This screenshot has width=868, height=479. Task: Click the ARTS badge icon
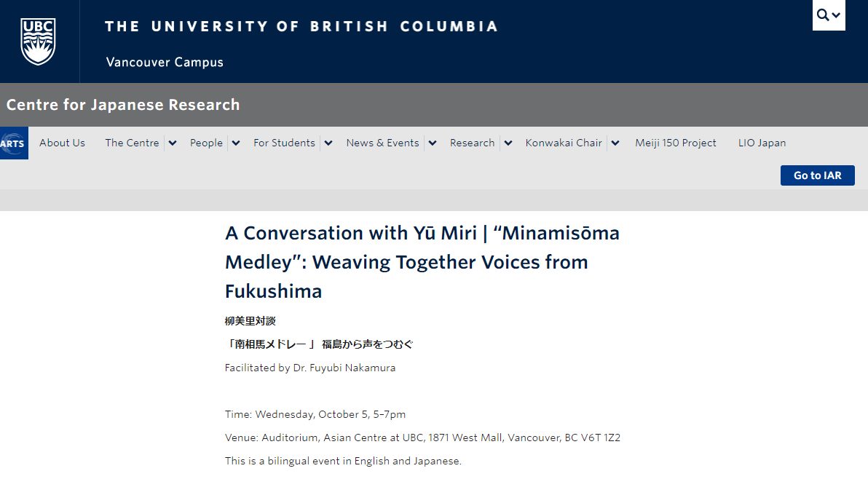click(x=14, y=143)
